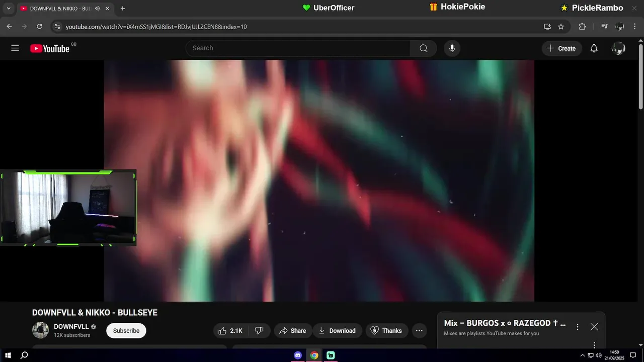
Task: Show hidden system tray icons chevron
Action: click(583, 355)
